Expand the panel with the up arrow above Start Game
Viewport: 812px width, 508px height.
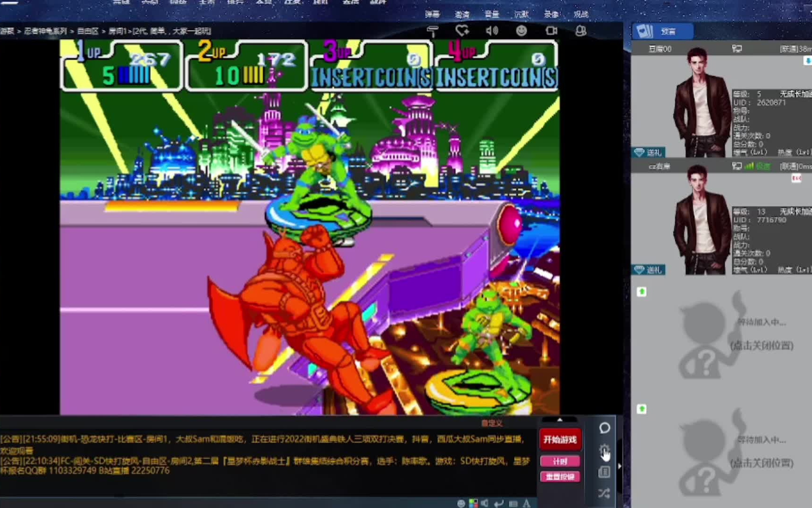tap(560, 420)
